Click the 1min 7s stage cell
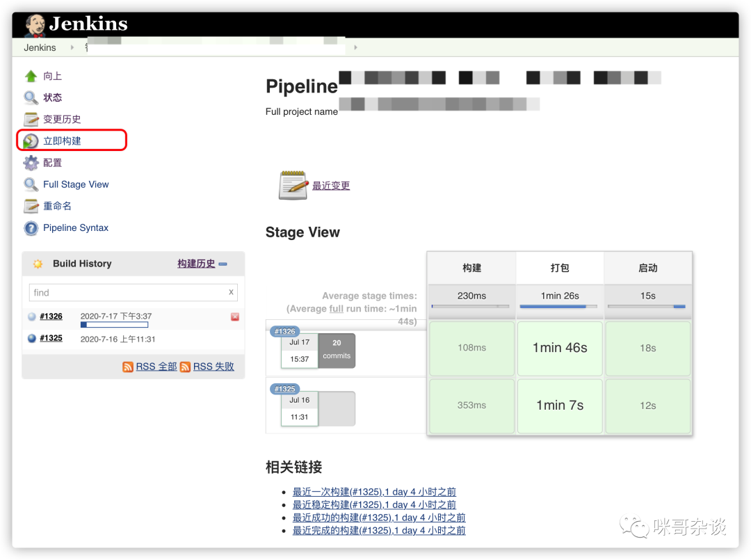 click(560, 406)
